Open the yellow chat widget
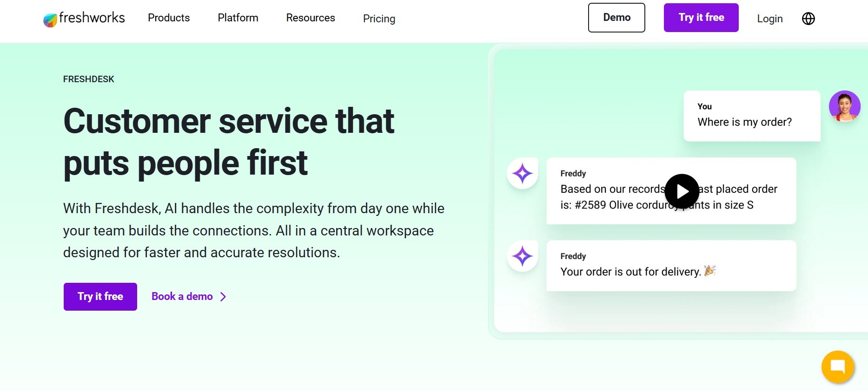 pos(837,366)
